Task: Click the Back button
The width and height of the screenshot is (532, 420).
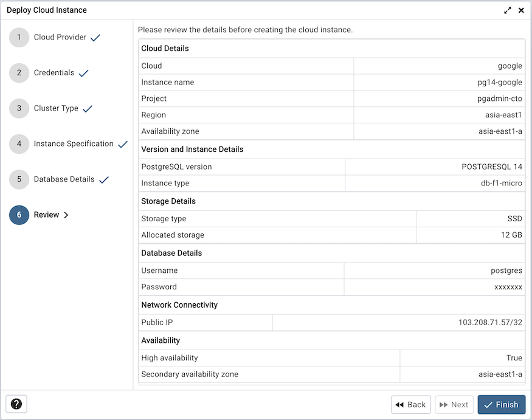Action: (x=411, y=404)
